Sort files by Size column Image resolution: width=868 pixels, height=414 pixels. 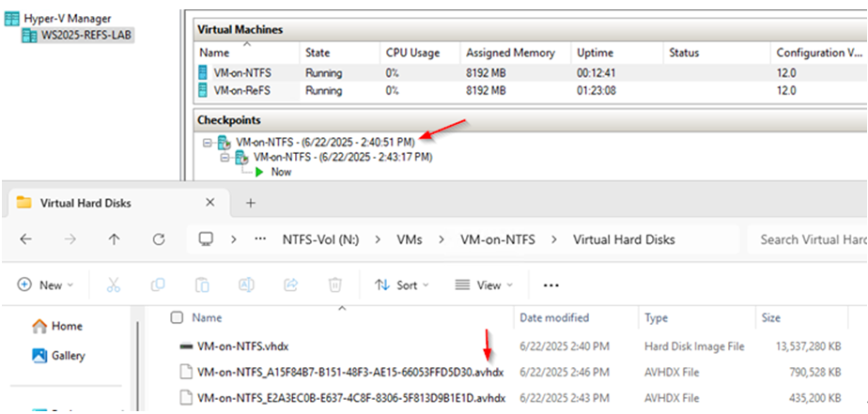770,317
